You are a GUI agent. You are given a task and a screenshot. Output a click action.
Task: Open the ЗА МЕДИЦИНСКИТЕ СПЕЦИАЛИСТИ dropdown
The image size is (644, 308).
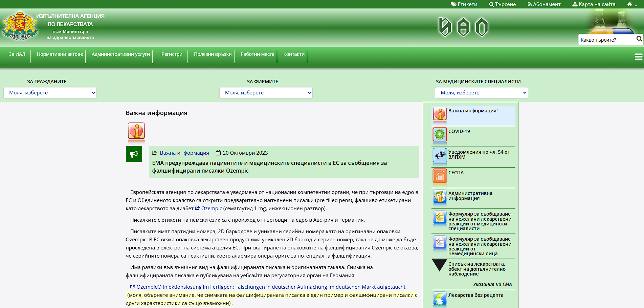click(x=481, y=92)
